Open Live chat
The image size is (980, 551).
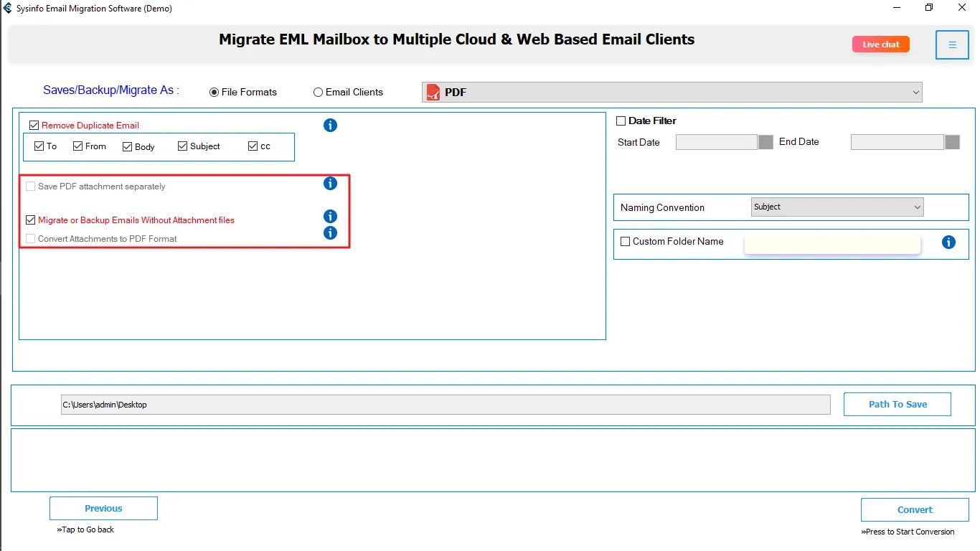point(881,44)
